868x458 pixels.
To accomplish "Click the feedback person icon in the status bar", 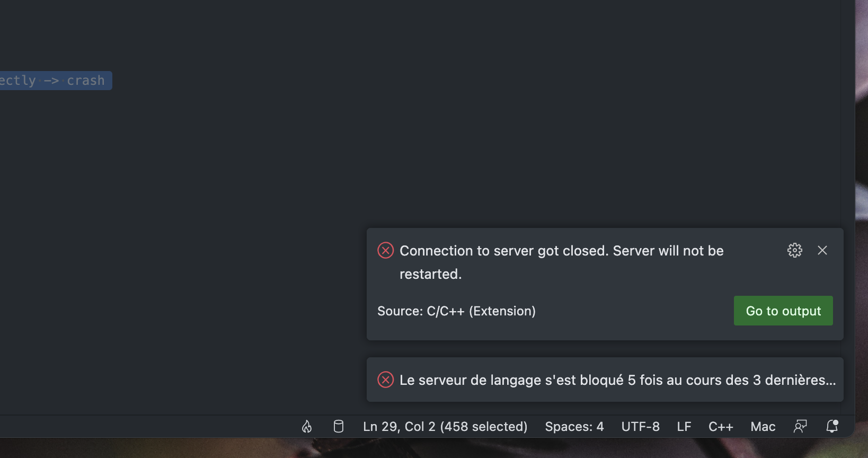I will 801,426.
